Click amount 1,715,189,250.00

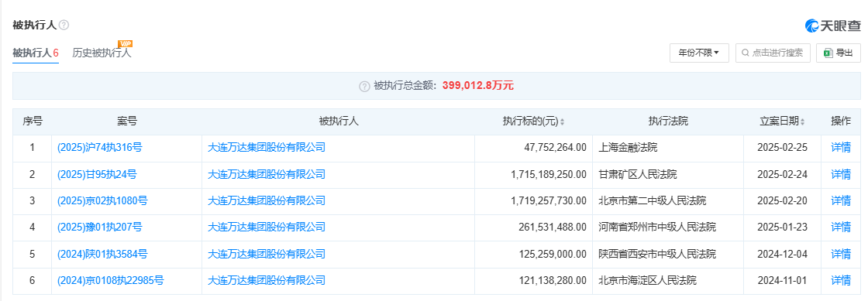pos(549,175)
